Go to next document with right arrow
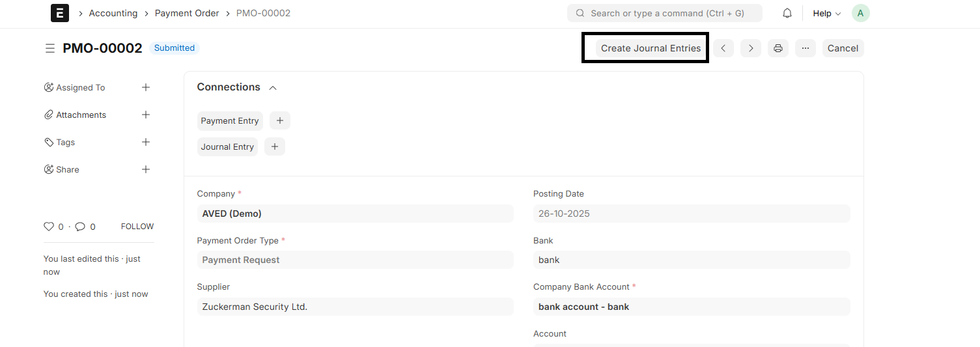 750,48
